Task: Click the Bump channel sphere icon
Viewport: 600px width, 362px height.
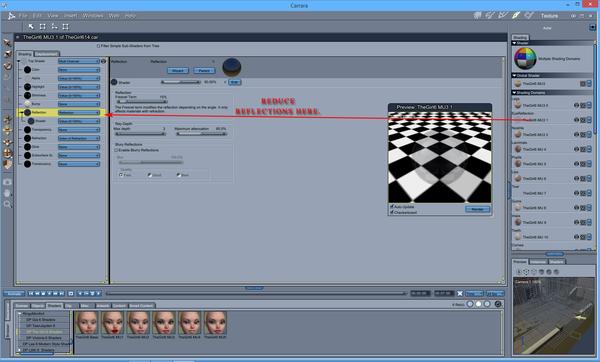Action: pyautogui.click(x=28, y=104)
